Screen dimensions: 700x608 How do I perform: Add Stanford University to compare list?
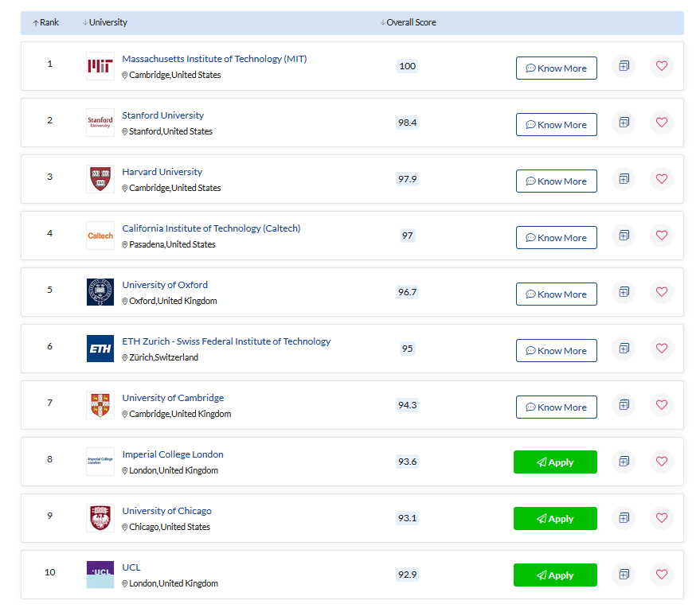point(624,123)
